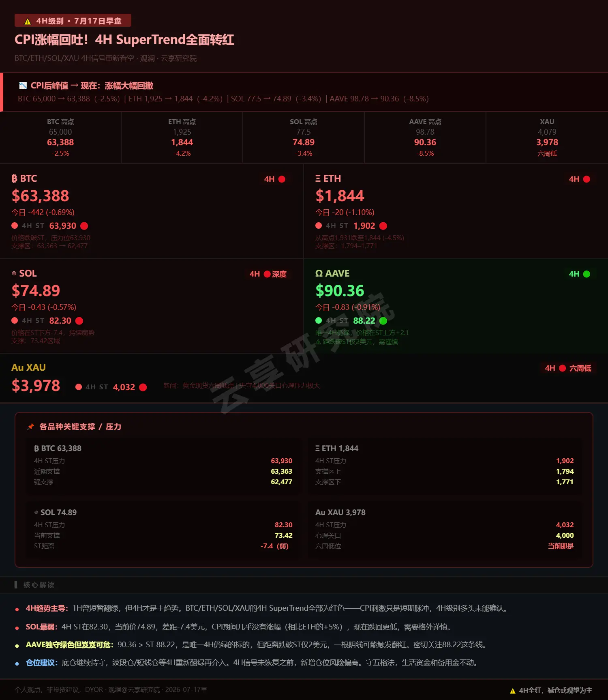The image size is (608, 700).
Task: Select the XAU 4H 六周低 badge
Action: pos(568,368)
